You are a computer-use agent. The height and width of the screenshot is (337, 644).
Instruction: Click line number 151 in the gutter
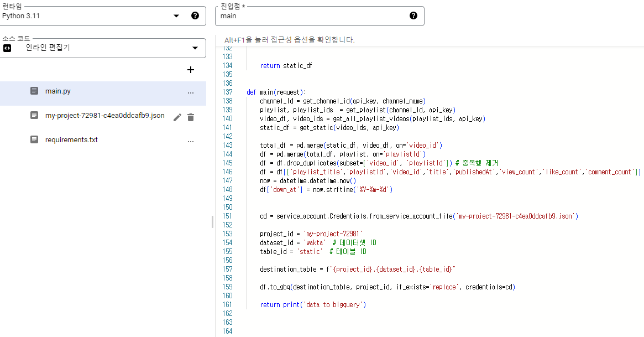(x=228, y=216)
